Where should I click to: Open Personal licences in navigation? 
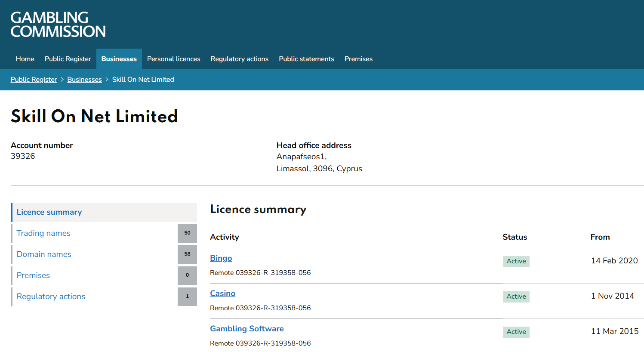coord(174,59)
